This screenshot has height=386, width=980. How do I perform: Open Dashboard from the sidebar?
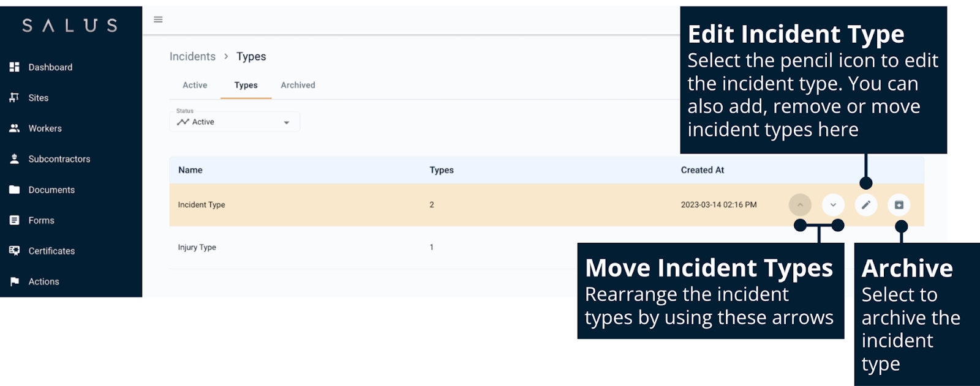[x=50, y=67]
